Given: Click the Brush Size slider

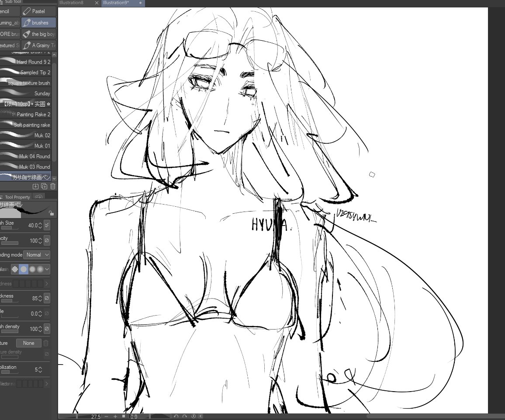Looking at the screenshot, I should click(x=9, y=228).
